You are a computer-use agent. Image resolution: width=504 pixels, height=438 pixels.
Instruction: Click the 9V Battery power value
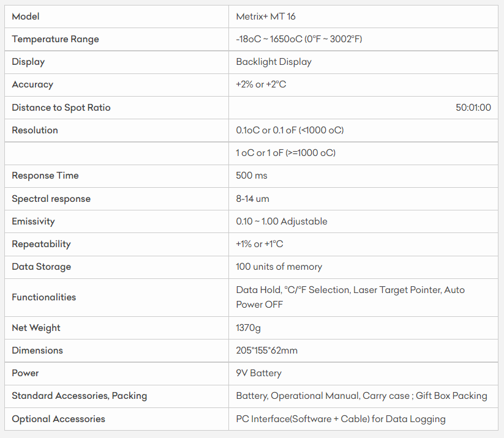click(258, 373)
